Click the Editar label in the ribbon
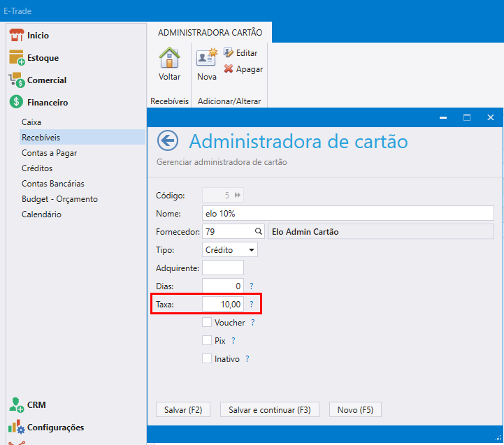This screenshot has width=504, height=445. 247,53
